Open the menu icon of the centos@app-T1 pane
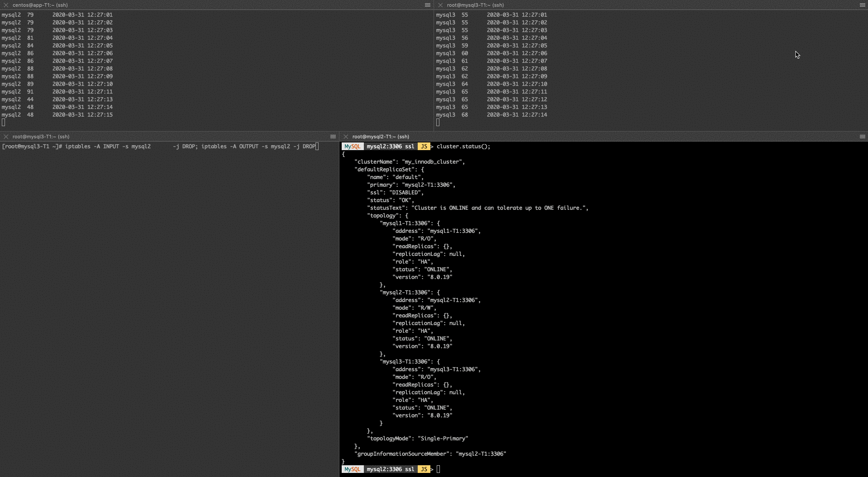 click(427, 5)
